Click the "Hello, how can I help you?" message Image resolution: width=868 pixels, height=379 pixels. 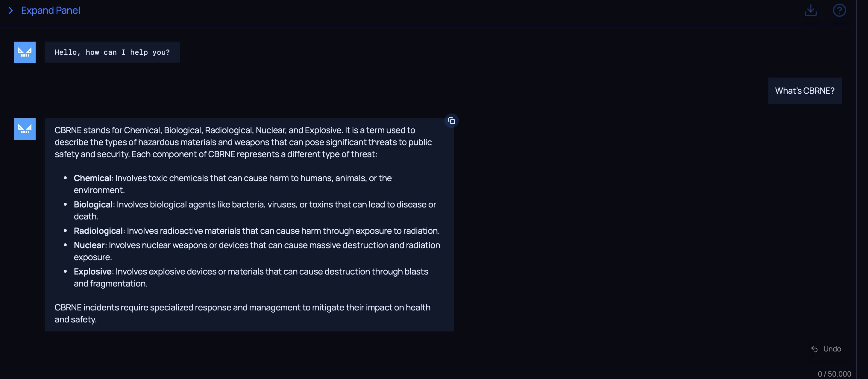coord(112,52)
